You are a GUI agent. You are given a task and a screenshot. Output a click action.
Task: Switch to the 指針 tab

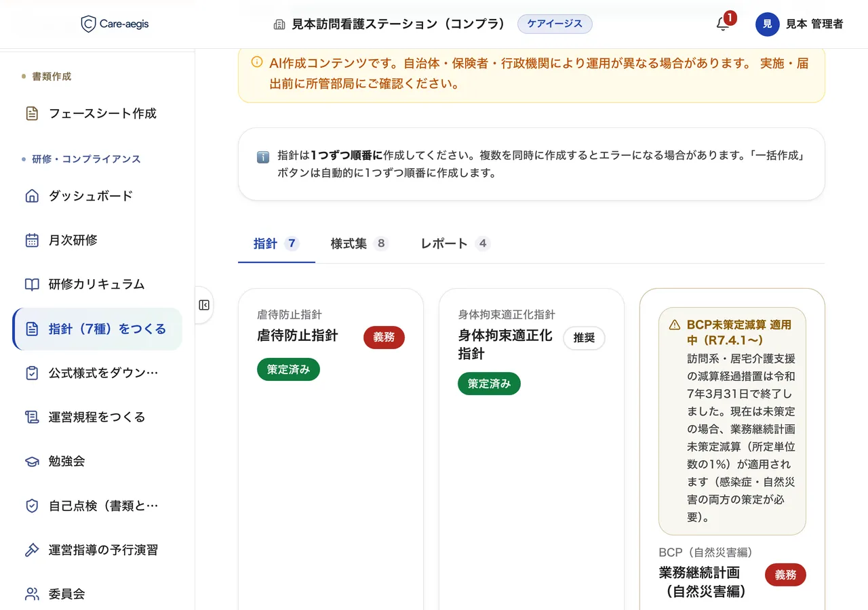click(x=276, y=243)
